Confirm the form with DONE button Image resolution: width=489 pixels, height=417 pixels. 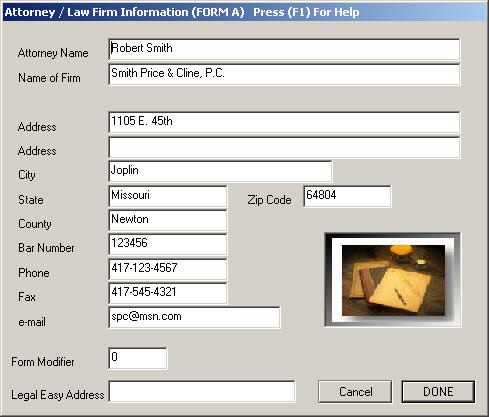click(438, 392)
